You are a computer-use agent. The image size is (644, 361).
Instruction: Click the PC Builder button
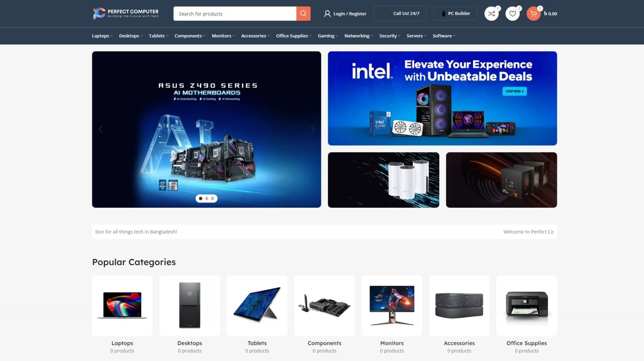[455, 13]
